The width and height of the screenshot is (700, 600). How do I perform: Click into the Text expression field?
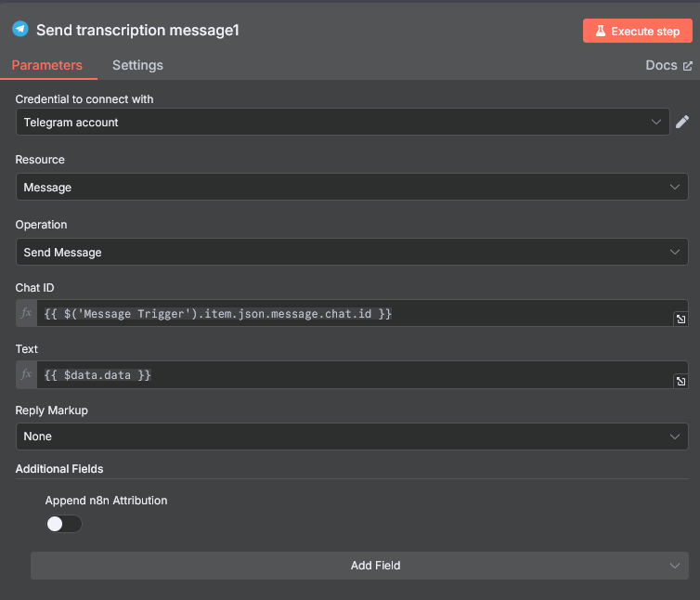[355, 375]
